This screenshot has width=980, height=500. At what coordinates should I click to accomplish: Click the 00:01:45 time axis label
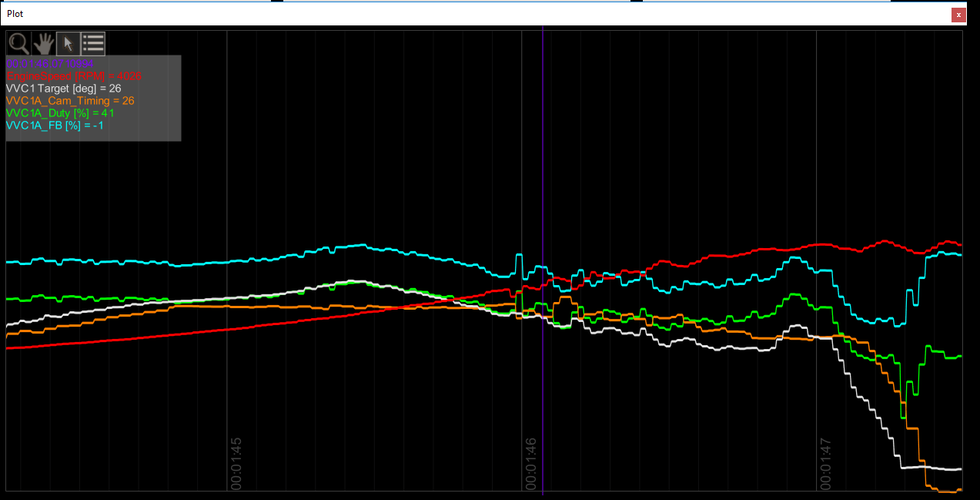[x=236, y=463]
